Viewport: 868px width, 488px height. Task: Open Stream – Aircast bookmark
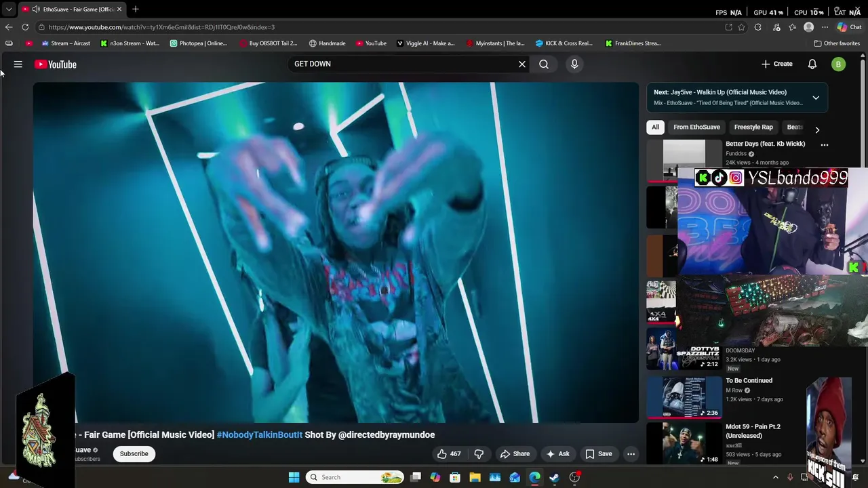coord(66,43)
